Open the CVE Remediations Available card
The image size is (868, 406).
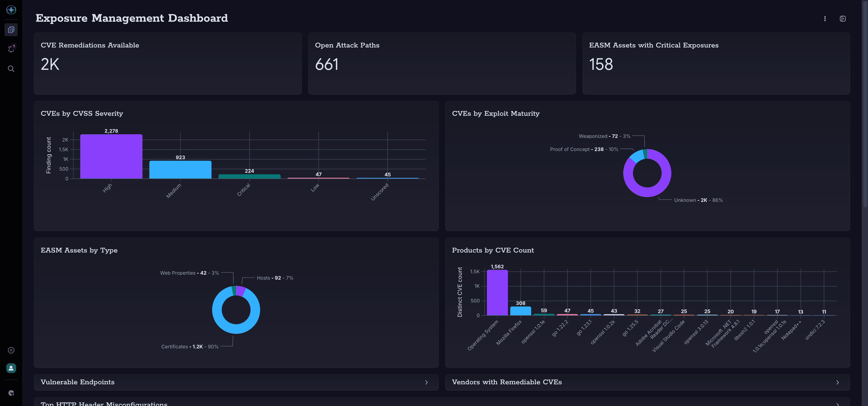pyautogui.click(x=168, y=63)
